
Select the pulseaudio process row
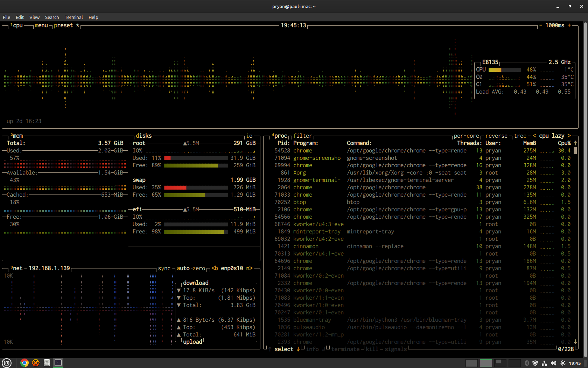point(422,327)
